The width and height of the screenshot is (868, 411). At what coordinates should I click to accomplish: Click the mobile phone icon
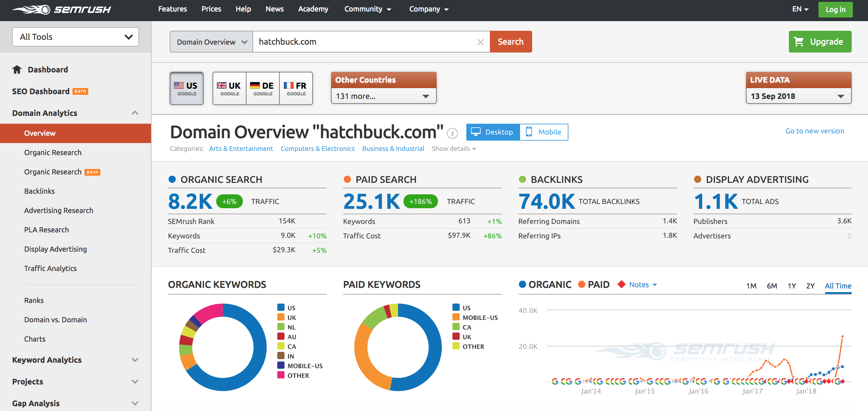coord(529,132)
